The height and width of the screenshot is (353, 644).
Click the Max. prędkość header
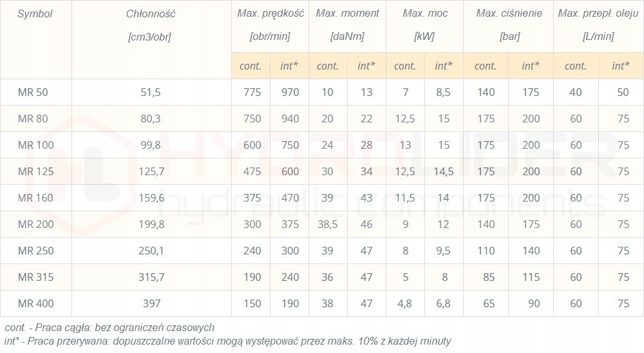(x=270, y=14)
